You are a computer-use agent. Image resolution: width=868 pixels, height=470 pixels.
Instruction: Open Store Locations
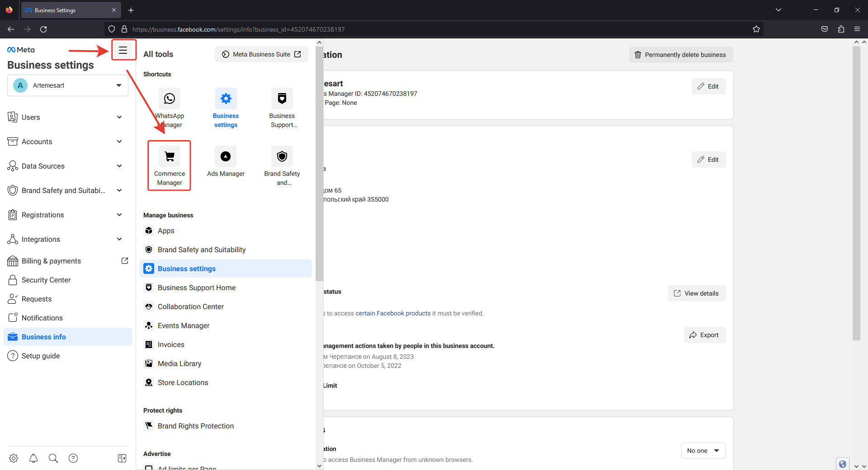[x=226, y=383]
